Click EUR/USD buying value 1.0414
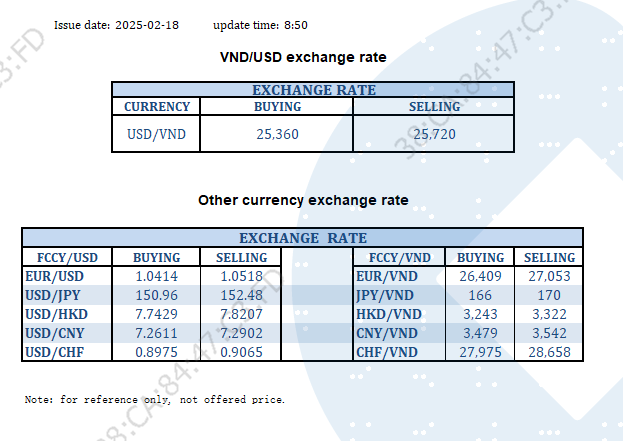Screen dimensions: 623x441 pyautogui.click(x=155, y=275)
